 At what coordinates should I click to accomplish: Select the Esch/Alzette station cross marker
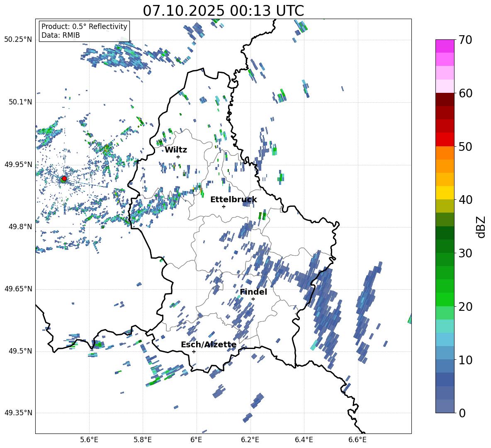click(x=194, y=351)
